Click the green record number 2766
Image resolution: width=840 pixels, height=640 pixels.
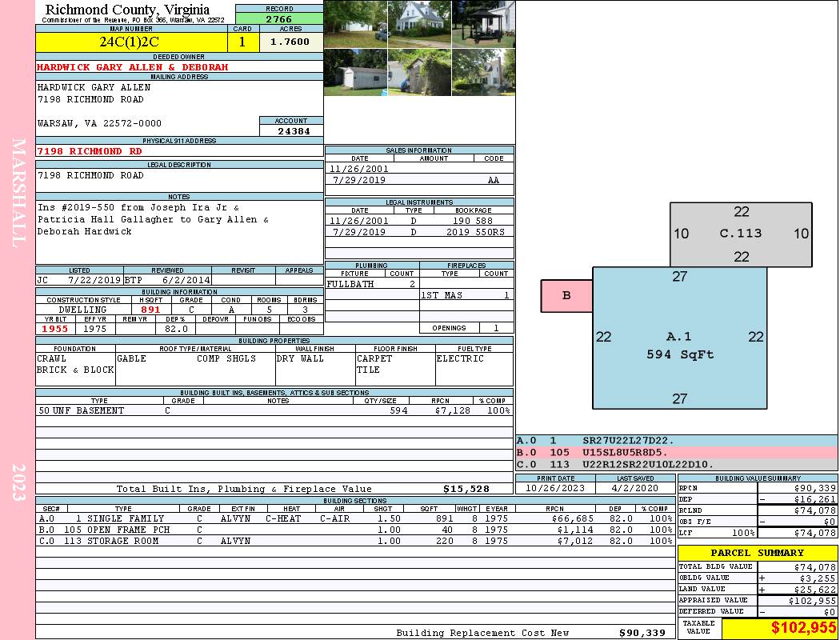point(278,18)
